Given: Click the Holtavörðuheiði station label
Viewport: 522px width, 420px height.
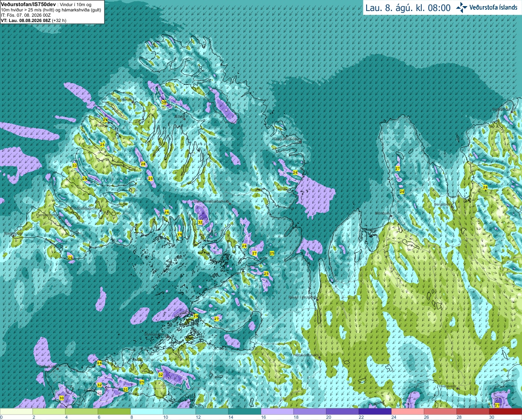Looking at the screenshot, I should 305,355.
